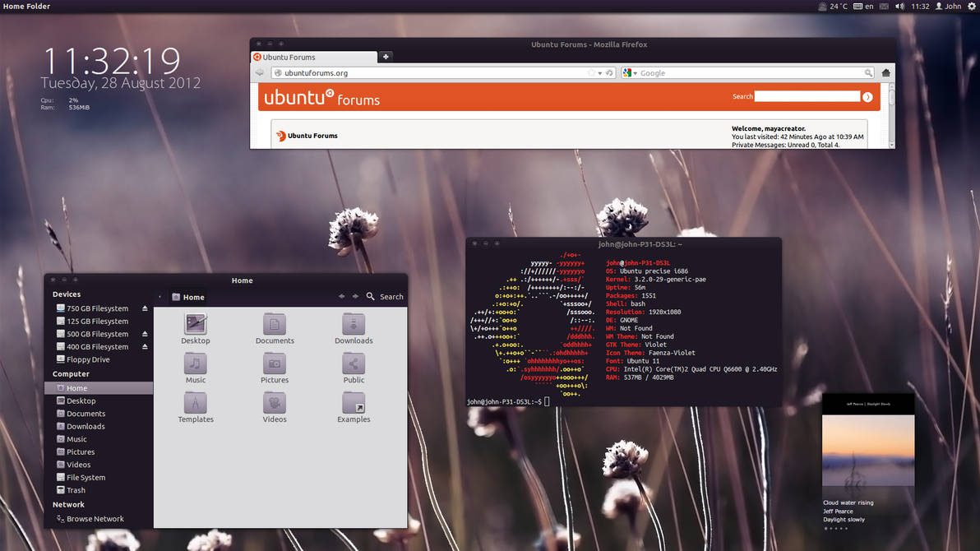980x551 pixels.
Task: Open Trash from the file manager sidebar
Action: (76, 489)
